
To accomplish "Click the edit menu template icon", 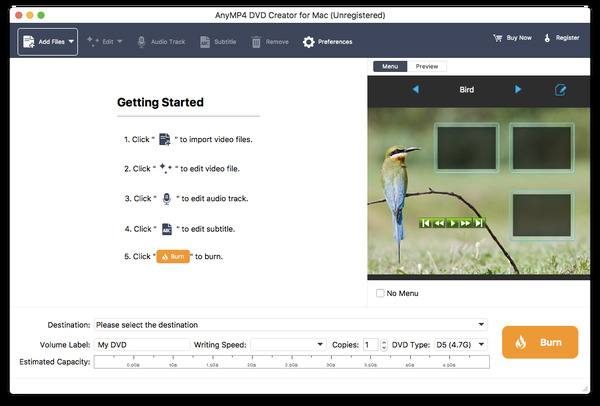I will click(560, 90).
